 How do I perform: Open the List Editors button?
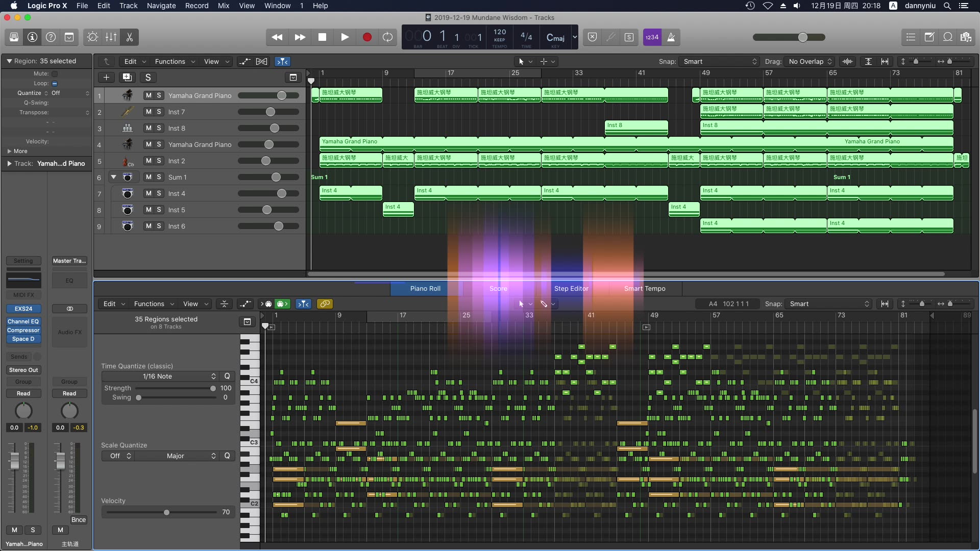pyautogui.click(x=911, y=37)
